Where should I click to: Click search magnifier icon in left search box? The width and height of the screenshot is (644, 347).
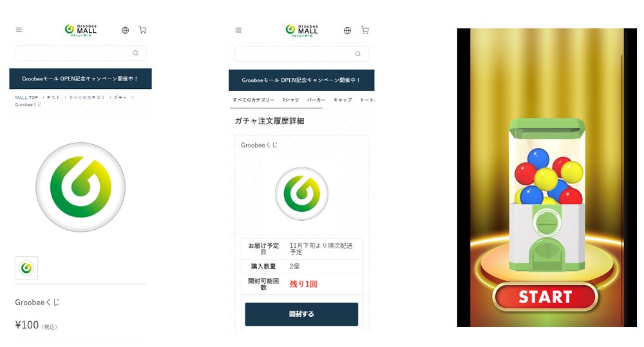(135, 53)
